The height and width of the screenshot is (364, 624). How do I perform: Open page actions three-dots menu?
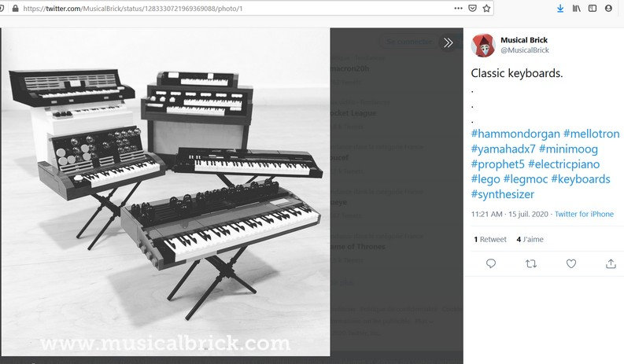(x=459, y=9)
